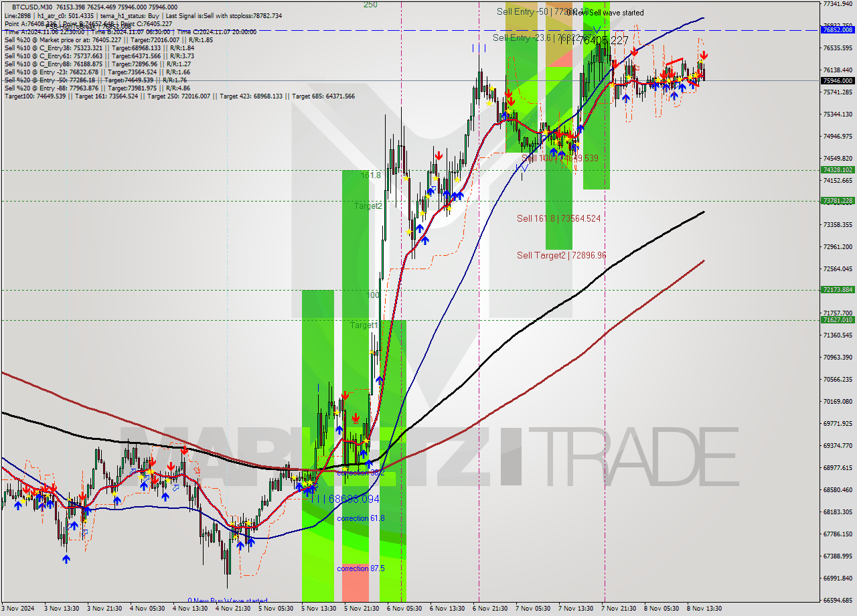The width and height of the screenshot is (857, 616).
Task: Click the '| | | 76405.227' wave label
Action: pyautogui.click(x=594, y=41)
